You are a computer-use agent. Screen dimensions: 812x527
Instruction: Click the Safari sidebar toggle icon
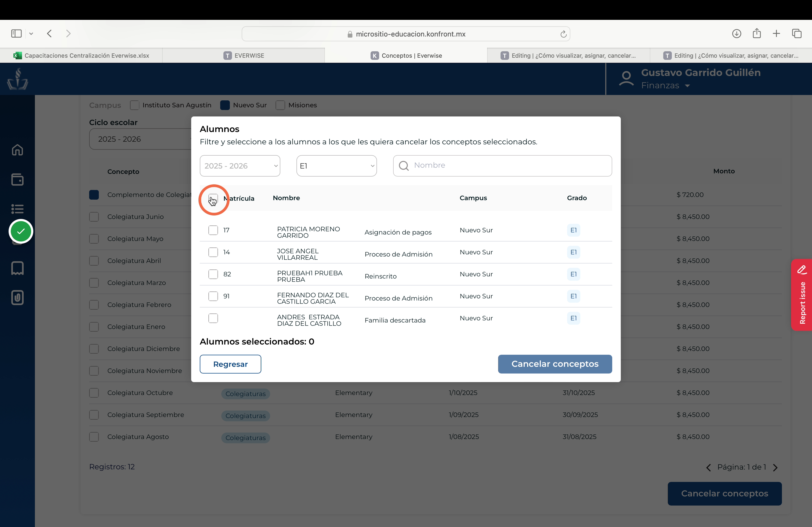point(16,33)
